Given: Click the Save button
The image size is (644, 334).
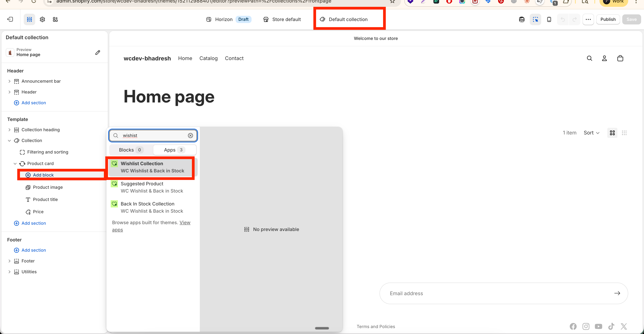Looking at the screenshot, I should tap(631, 19).
